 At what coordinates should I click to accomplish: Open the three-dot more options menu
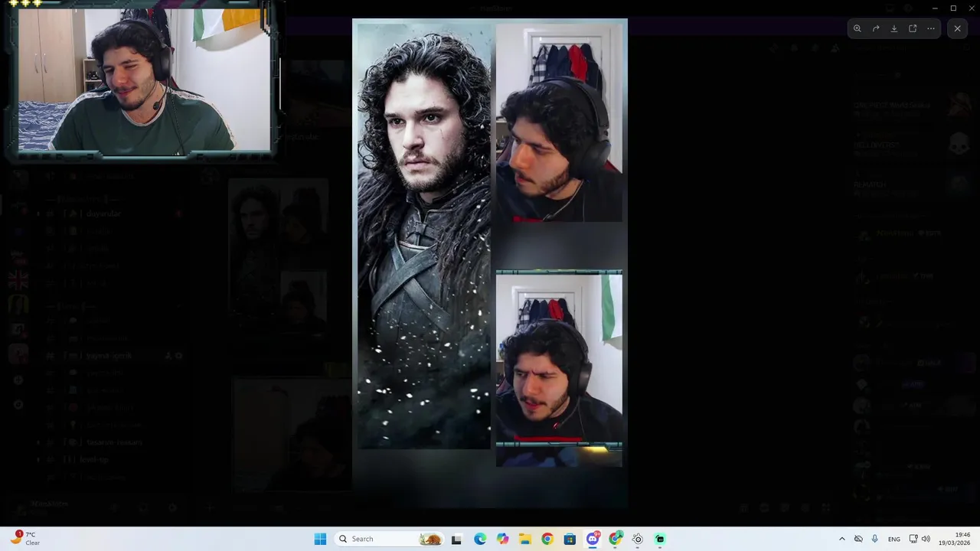(x=931, y=28)
